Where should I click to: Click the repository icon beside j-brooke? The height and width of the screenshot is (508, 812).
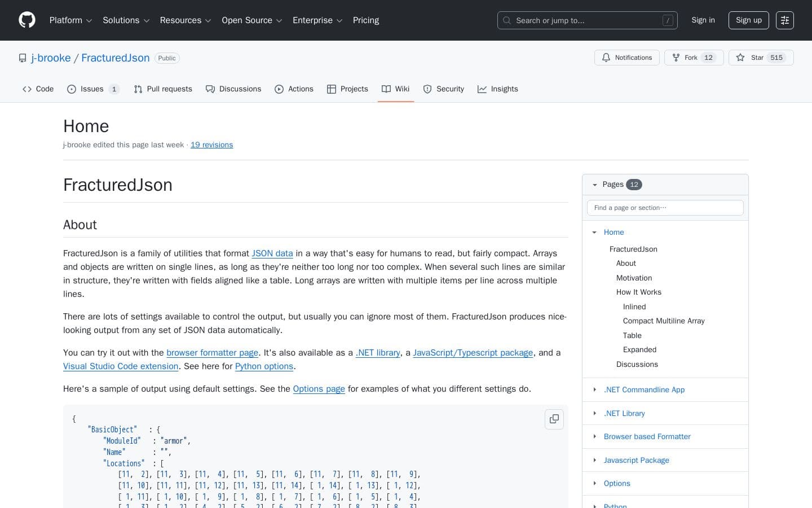(23, 58)
